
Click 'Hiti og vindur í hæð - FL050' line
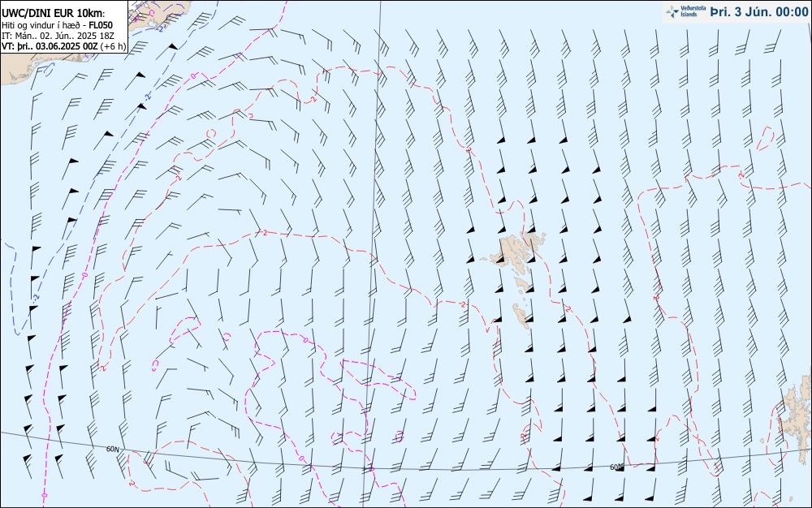57,25
